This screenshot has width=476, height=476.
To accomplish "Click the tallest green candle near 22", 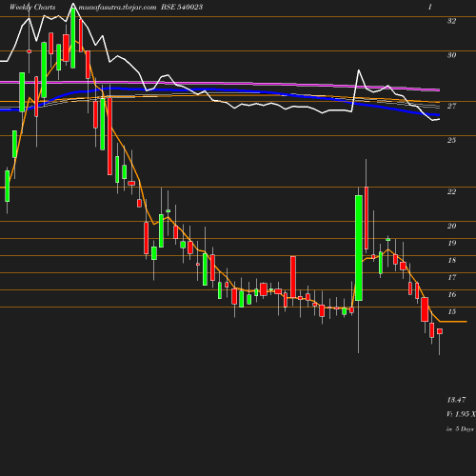I will (359, 248).
